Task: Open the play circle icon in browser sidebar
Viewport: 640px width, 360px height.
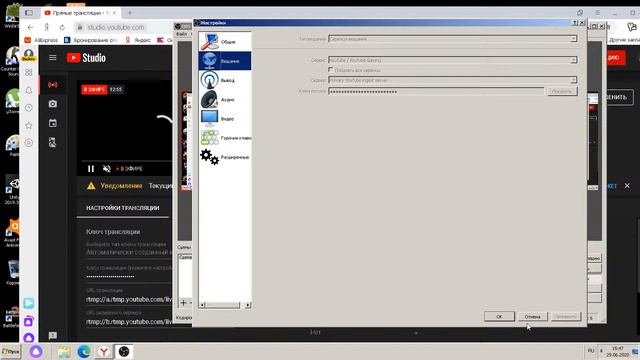Action: pos(29,143)
